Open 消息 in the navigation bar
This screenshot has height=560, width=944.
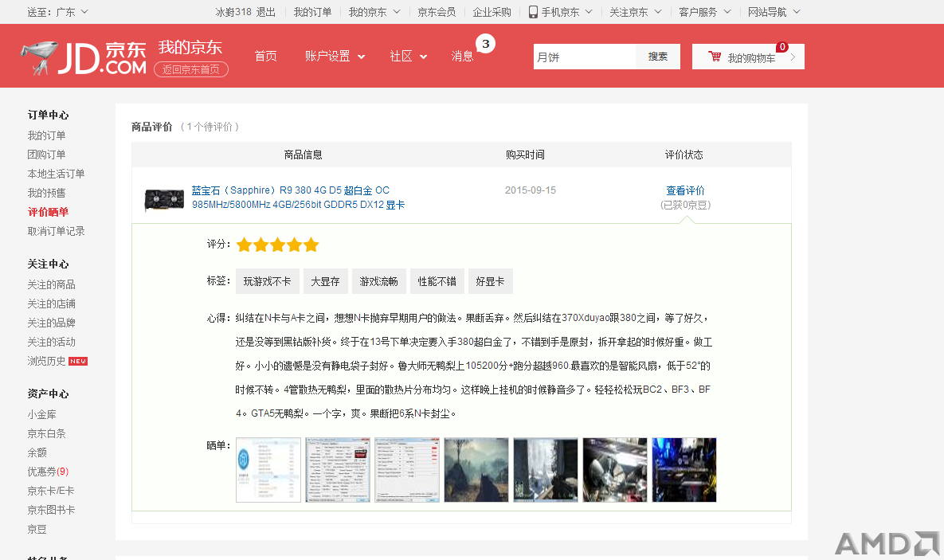[x=462, y=56]
